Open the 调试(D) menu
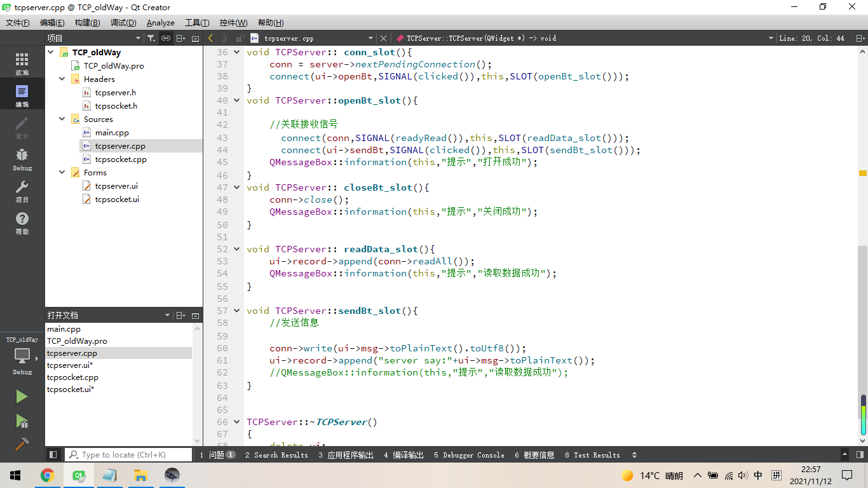The width and height of the screenshot is (868, 488). click(x=123, y=23)
